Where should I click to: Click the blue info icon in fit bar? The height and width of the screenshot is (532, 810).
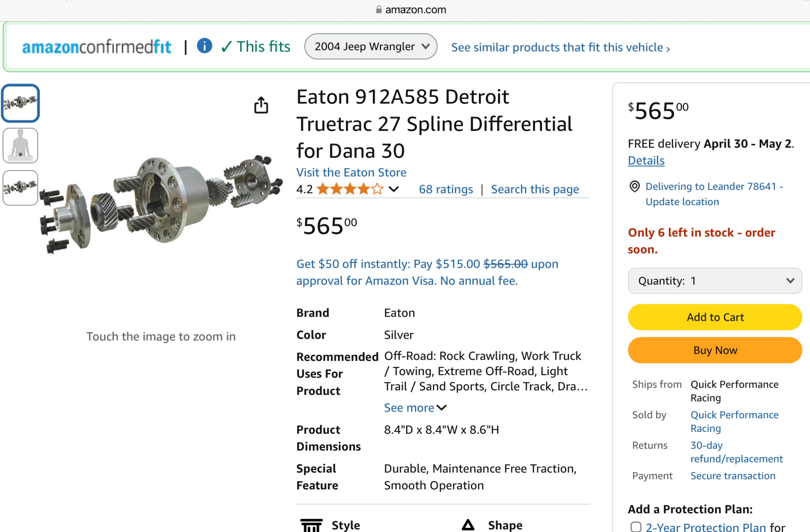(x=204, y=46)
